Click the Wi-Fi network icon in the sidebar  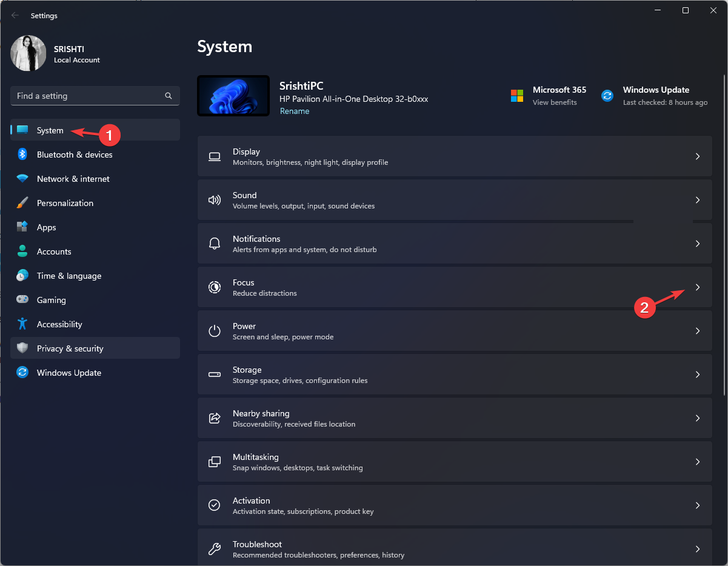[x=22, y=179]
